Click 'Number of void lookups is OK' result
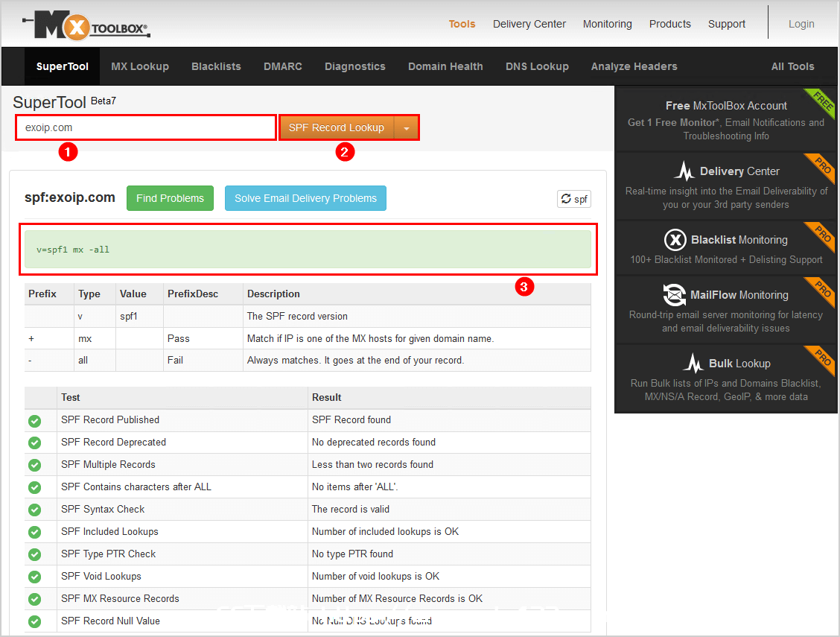Viewport: 840px width, 637px height. point(375,577)
